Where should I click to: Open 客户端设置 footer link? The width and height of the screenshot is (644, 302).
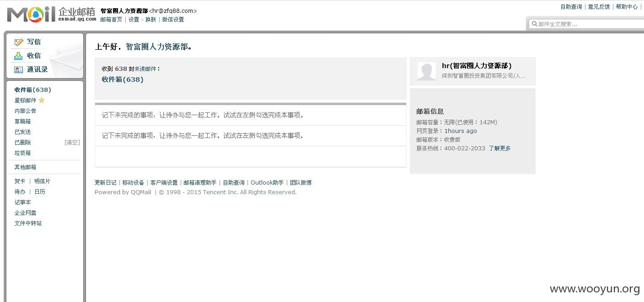click(164, 182)
